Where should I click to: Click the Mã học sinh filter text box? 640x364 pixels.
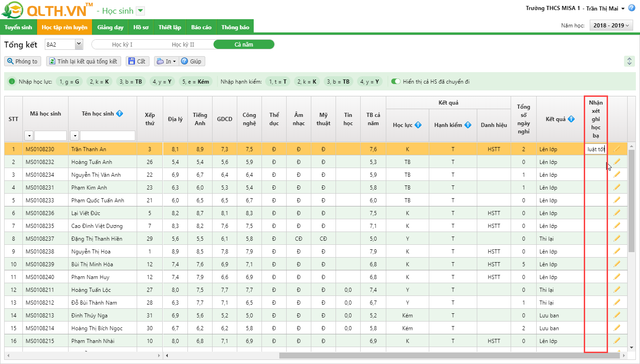(x=50, y=136)
